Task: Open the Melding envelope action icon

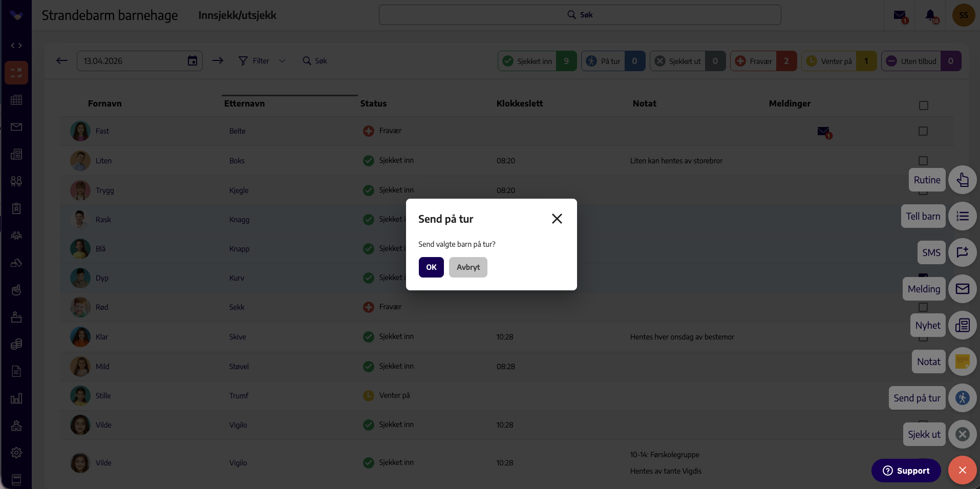Action: pyautogui.click(x=962, y=289)
